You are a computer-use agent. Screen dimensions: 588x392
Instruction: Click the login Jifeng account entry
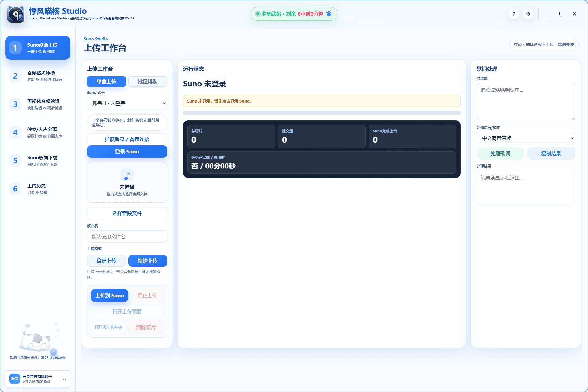[38, 379]
